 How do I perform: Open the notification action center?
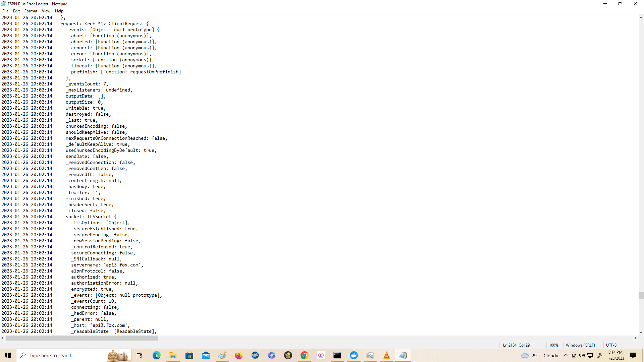coord(633,355)
